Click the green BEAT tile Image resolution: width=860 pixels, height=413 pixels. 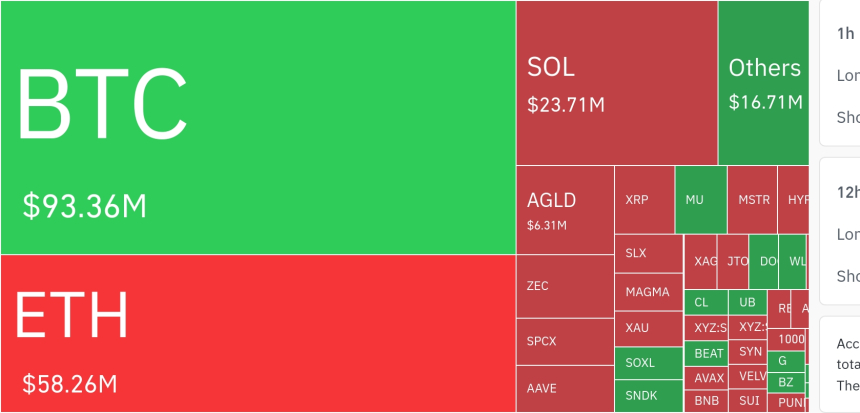(x=706, y=353)
